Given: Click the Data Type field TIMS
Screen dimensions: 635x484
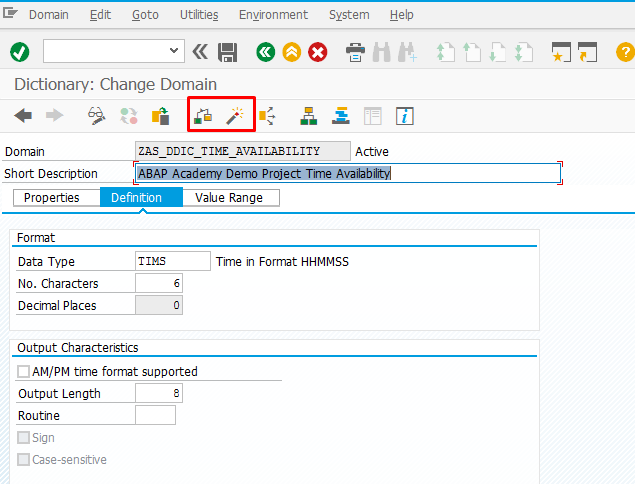Looking at the screenshot, I should click(173, 261).
